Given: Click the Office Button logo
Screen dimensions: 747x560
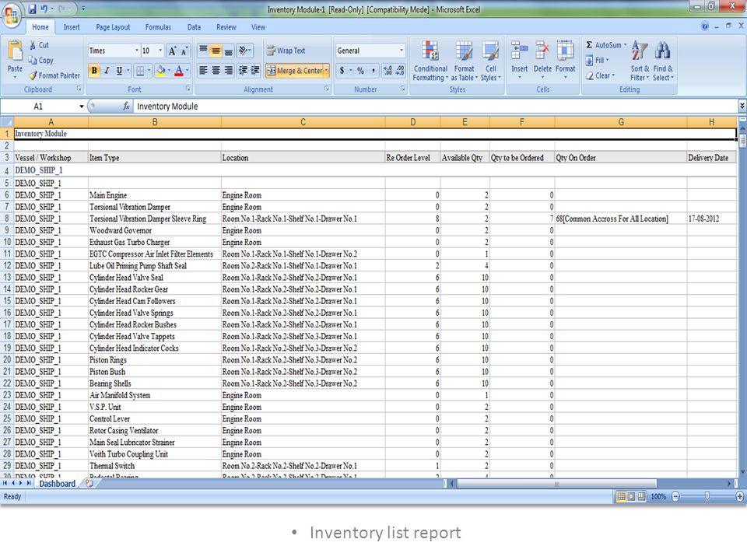Looking at the screenshot, I should (12, 16).
